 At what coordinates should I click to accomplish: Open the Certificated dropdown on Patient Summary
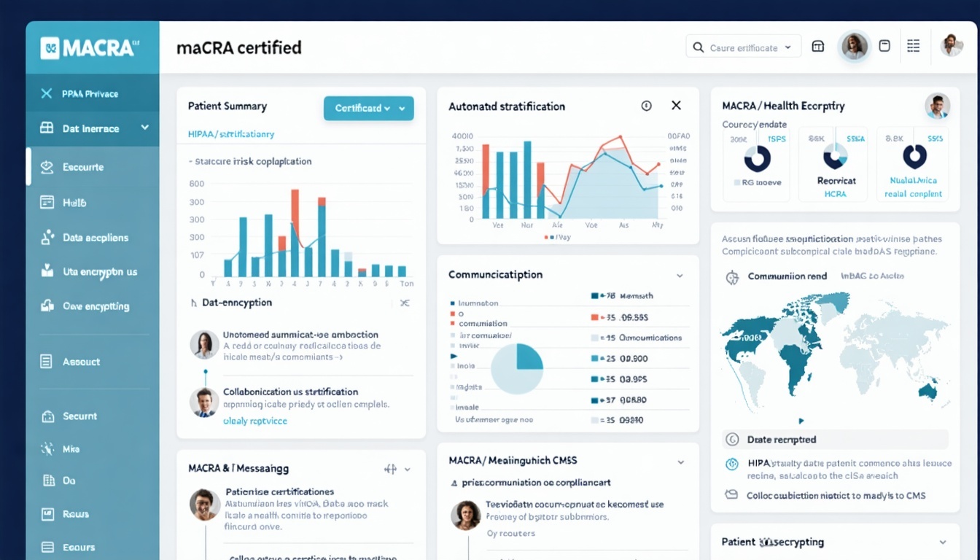click(368, 107)
